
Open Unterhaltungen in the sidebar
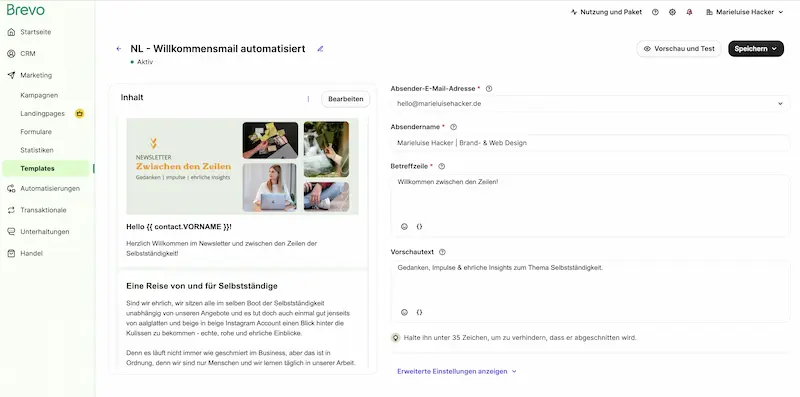coord(46,232)
